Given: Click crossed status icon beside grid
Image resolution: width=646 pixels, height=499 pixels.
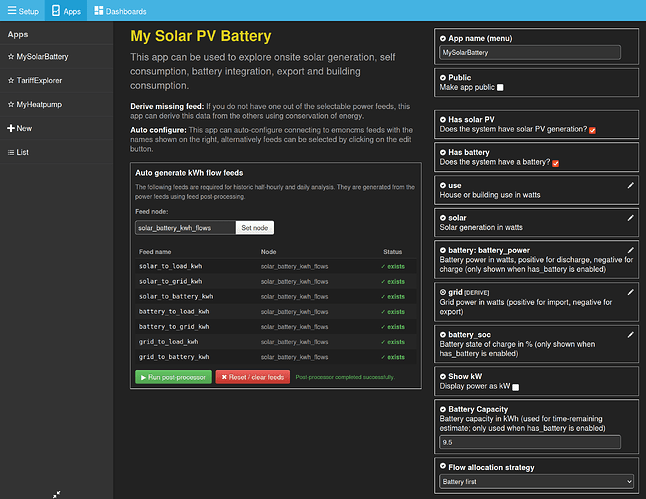Looking at the screenshot, I should [x=443, y=292].
